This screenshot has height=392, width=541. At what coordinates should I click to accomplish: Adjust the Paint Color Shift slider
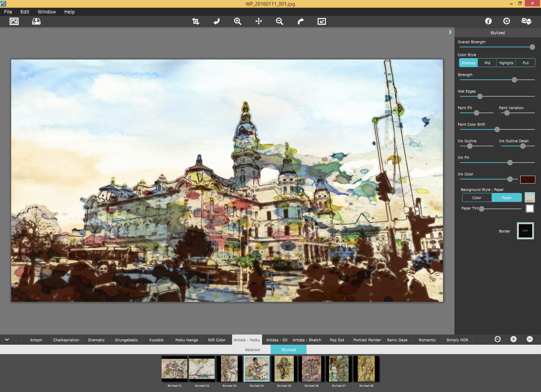[x=497, y=129]
